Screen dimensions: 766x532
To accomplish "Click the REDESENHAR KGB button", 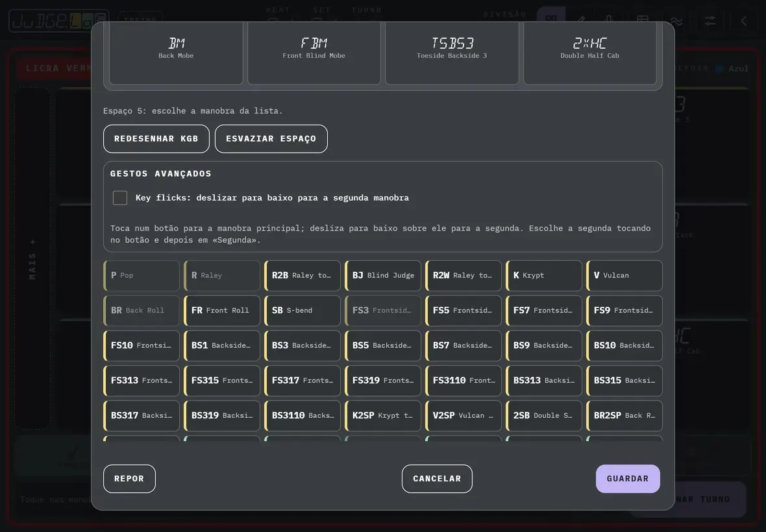I will pyautogui.click(x=156, y=139).
